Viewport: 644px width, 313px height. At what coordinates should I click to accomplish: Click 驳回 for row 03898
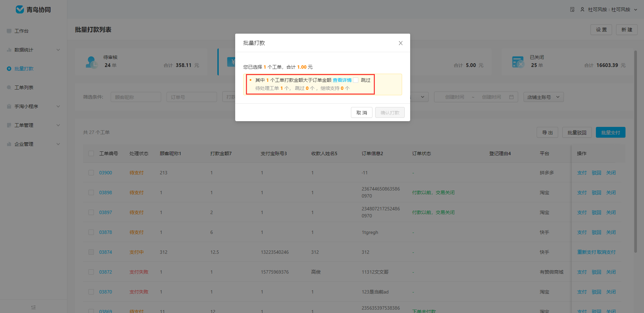pos(596,193)
